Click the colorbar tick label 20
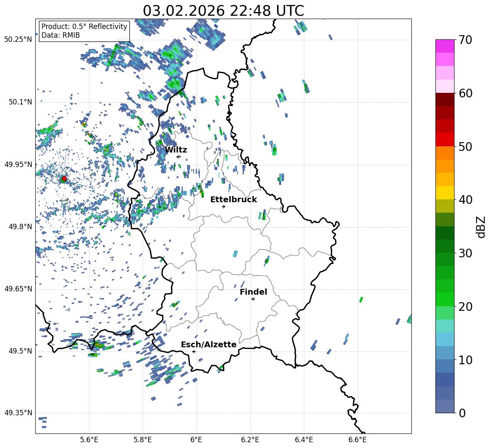Screen dimensions: 491x448 (x=465, y=307)
